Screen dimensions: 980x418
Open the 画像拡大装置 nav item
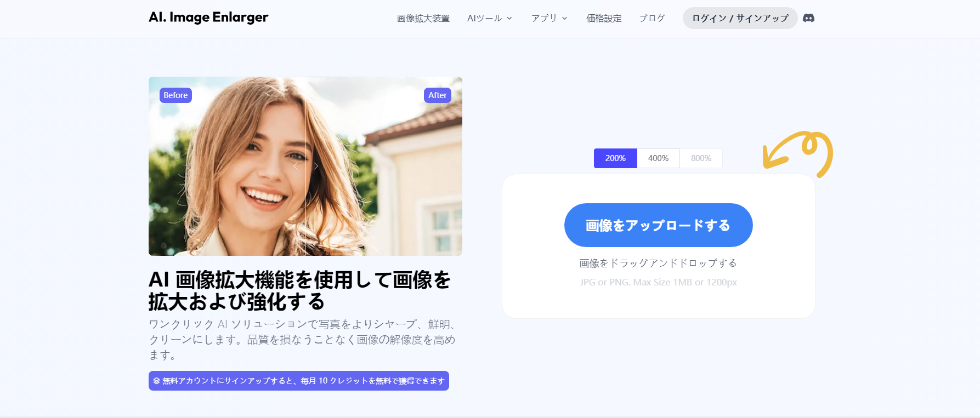423,18
